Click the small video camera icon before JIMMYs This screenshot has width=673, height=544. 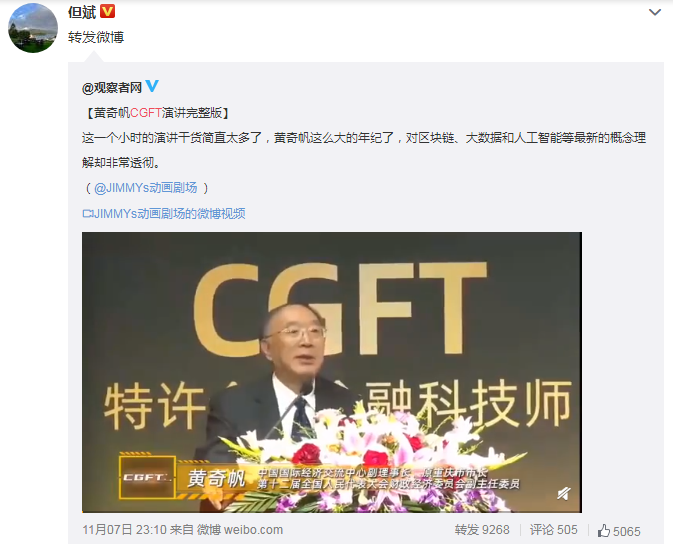87,213
